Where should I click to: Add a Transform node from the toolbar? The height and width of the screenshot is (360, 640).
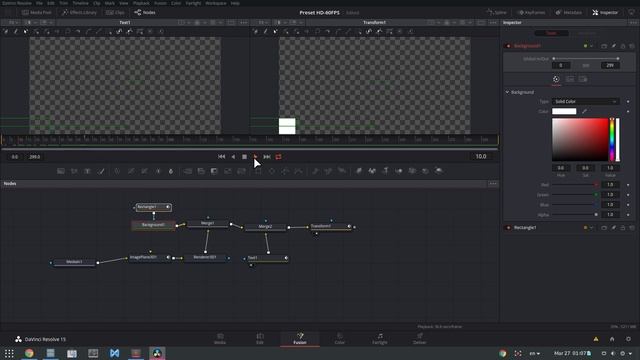pyautogui.click(x=242, y=171)
